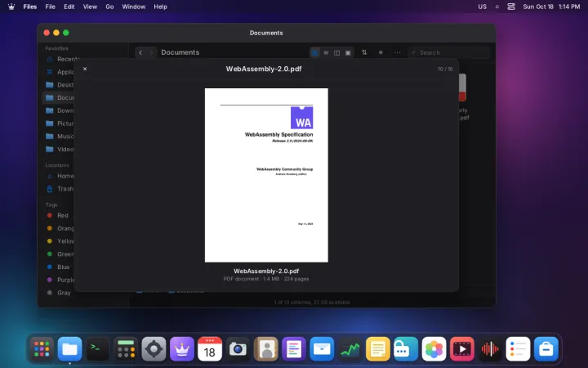Filter by the Purple tag
The width and height of the screenshot is (588, 368).
pyautogui.click(x=60, y=280)
